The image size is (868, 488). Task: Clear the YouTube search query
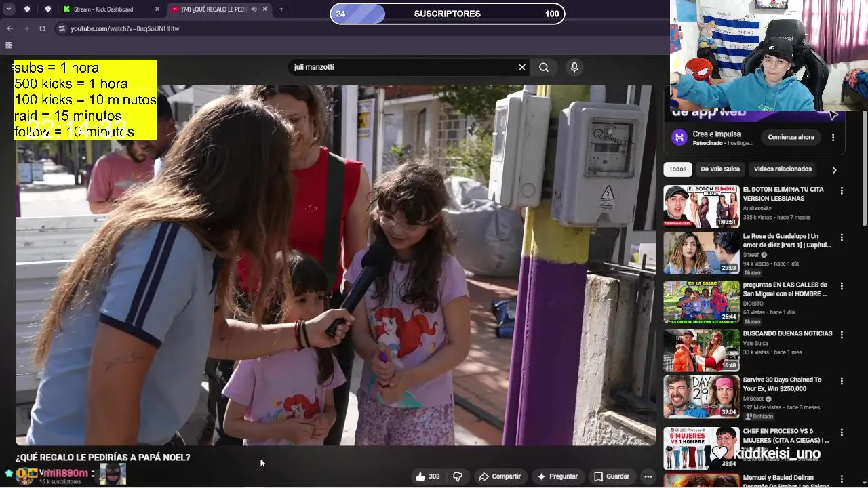point(521,67)
